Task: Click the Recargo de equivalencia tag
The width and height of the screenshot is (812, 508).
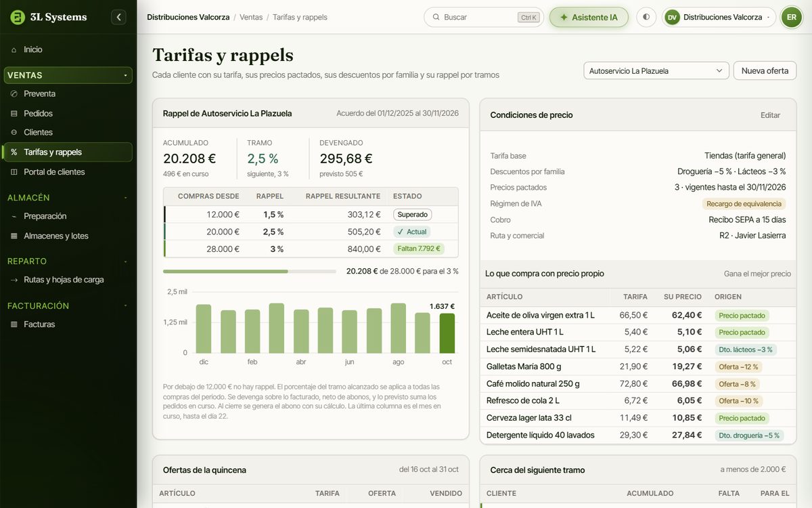Action: pos(744,204)
